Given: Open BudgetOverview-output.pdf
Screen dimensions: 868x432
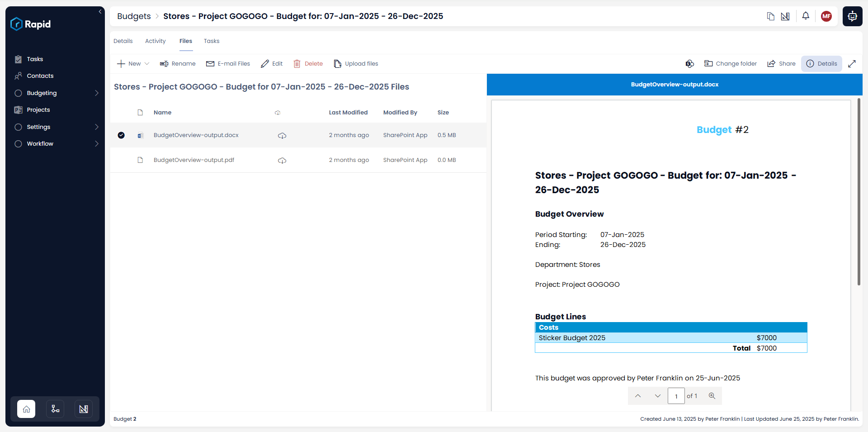Looking at the screenshot, I should [x=194, y=160].
